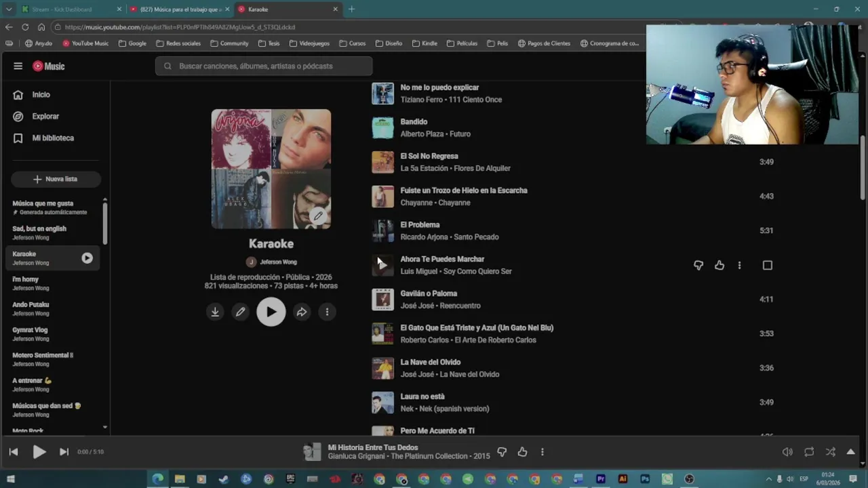Play the current track in player bar
Viewport: 868px width, 488px height.
tap(39, 451)
